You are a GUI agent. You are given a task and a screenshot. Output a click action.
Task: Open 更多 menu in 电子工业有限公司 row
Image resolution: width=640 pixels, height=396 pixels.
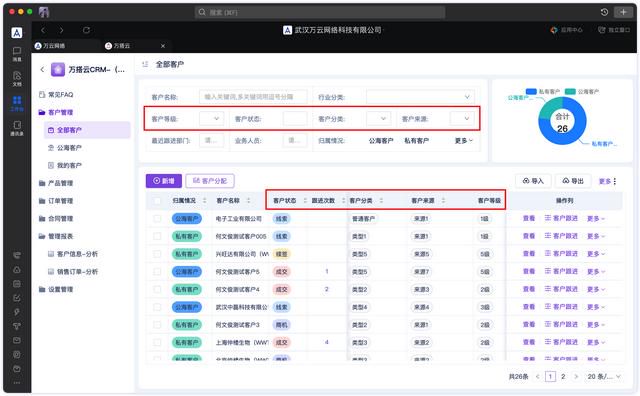point(596,219)
